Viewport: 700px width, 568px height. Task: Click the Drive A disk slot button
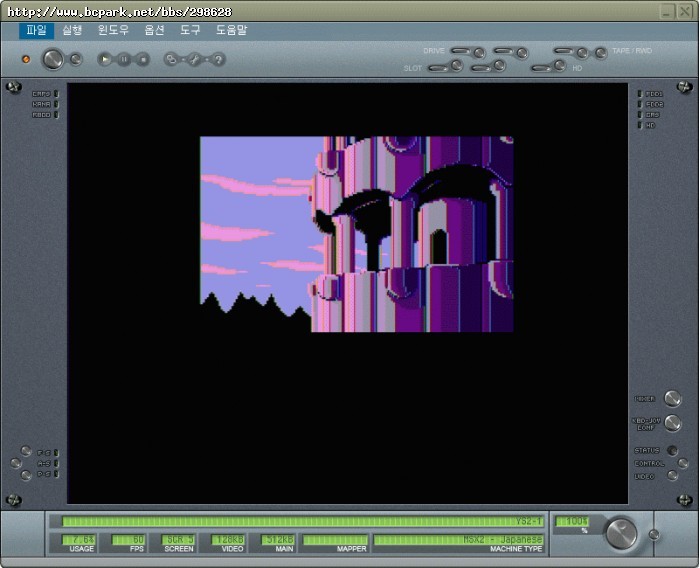[x=460, y=51]
